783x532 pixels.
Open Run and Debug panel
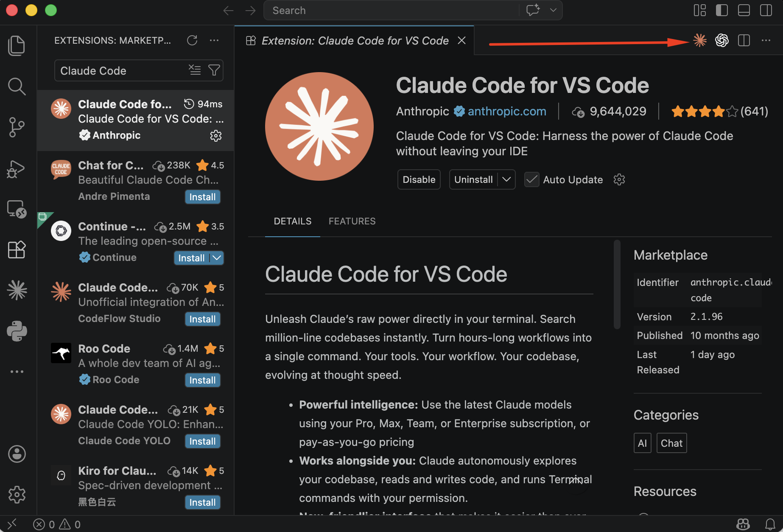click(x=17, y=168)
